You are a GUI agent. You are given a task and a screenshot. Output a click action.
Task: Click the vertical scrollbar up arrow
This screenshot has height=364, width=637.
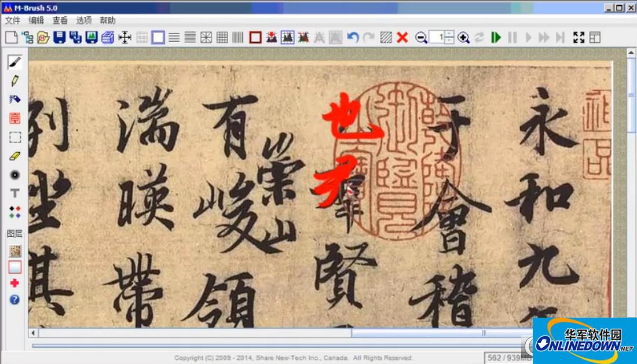pyautogui.click(x=631, y=53)
